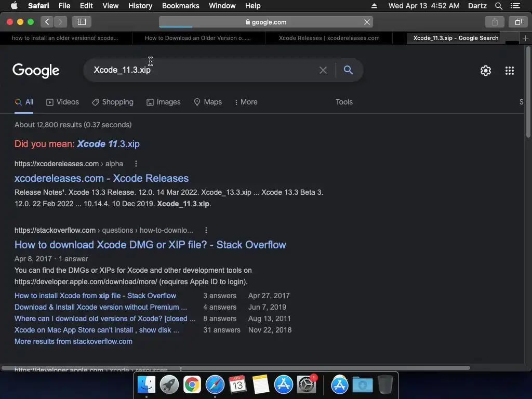532x399 pixels.
Task: Open 'How to install Xcode from xip file' link
Action: click(x=96, y=296)
